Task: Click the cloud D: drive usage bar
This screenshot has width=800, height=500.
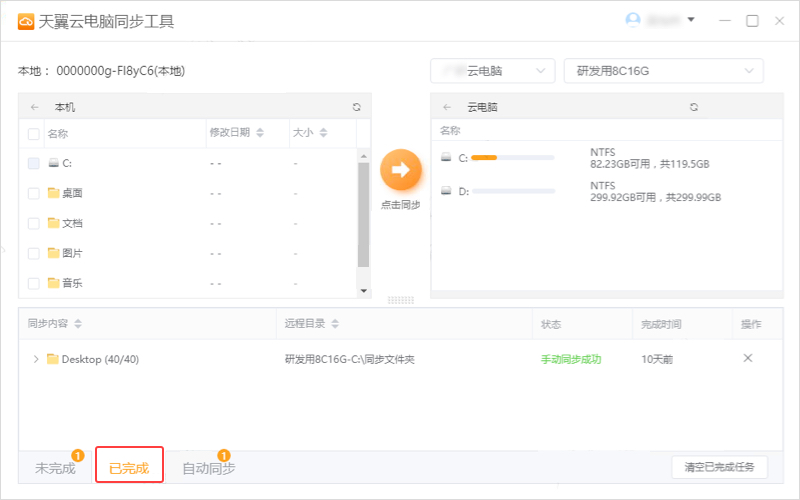Action: (x=514, y=191)
